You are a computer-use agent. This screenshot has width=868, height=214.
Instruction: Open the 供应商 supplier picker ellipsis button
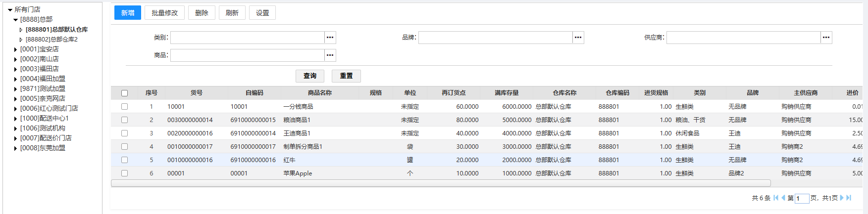(826, 38)
